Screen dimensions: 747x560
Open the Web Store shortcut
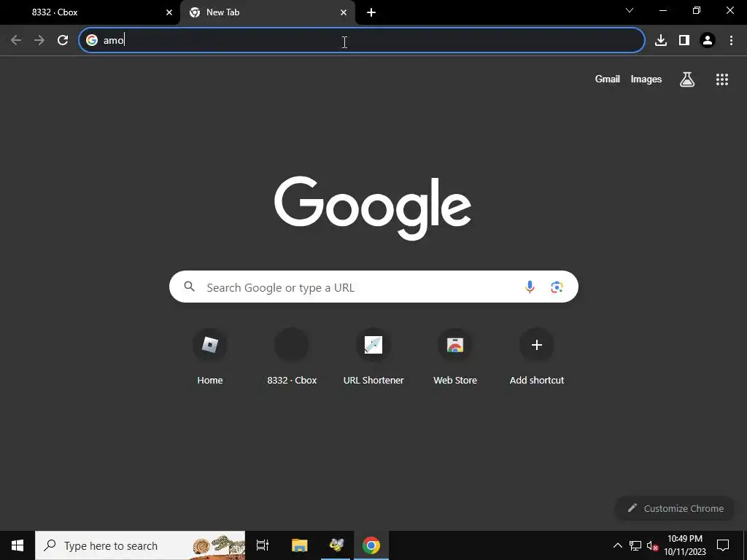click(455, 356)
